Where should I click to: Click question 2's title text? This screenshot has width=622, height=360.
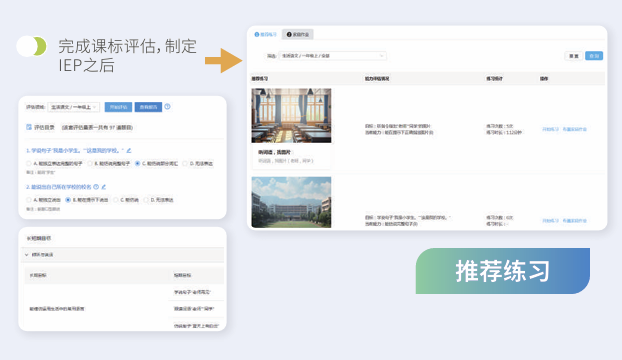point(59,187)
